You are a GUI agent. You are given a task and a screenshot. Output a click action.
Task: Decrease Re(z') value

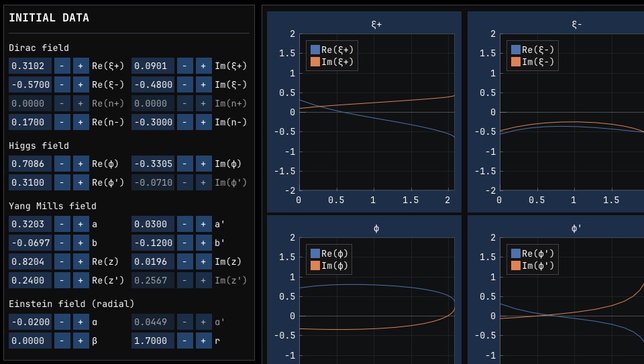pos(62,280)
